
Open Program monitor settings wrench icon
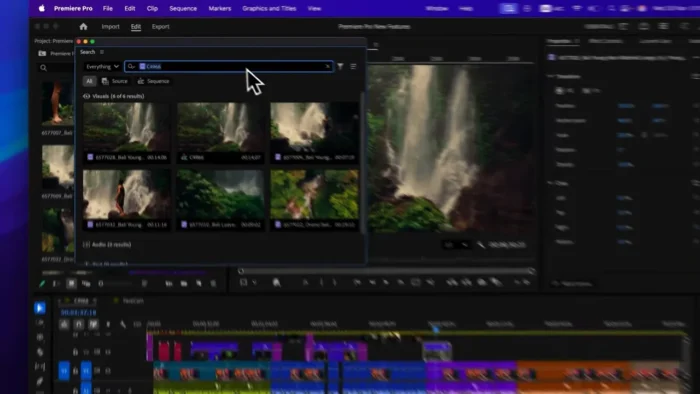pos(481,245)
